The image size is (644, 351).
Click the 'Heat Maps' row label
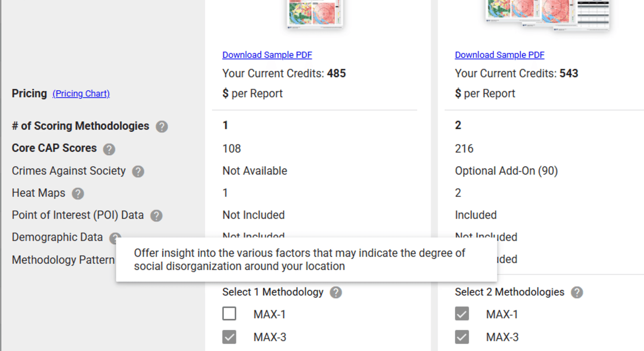(x=39, y=193)
